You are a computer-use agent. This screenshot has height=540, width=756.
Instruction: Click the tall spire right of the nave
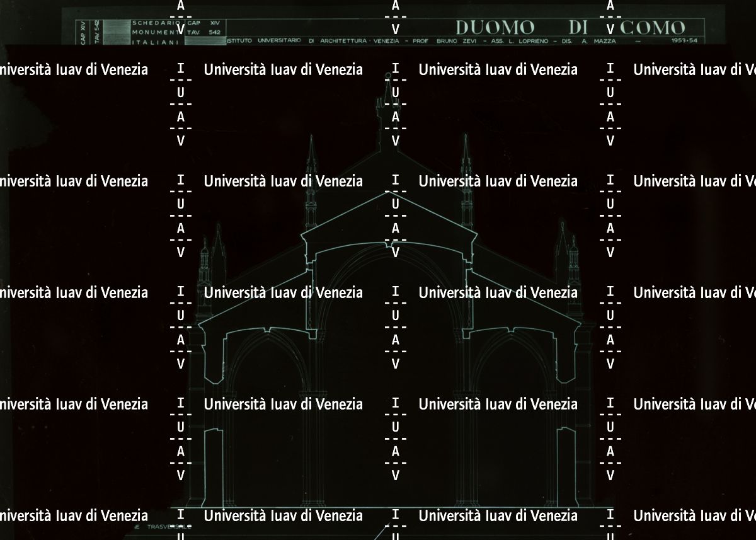pos(467,183)
